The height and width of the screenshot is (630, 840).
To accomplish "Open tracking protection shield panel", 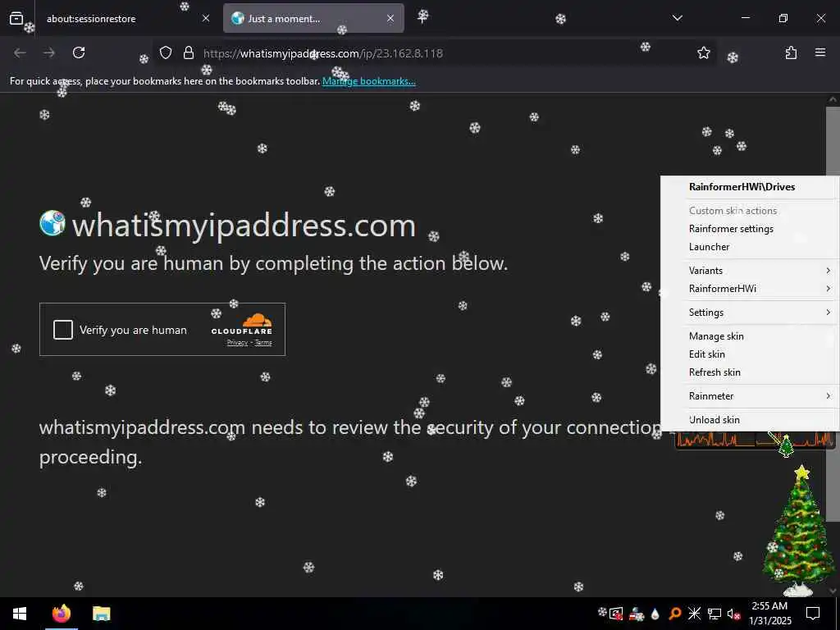I will click(166, 52).
